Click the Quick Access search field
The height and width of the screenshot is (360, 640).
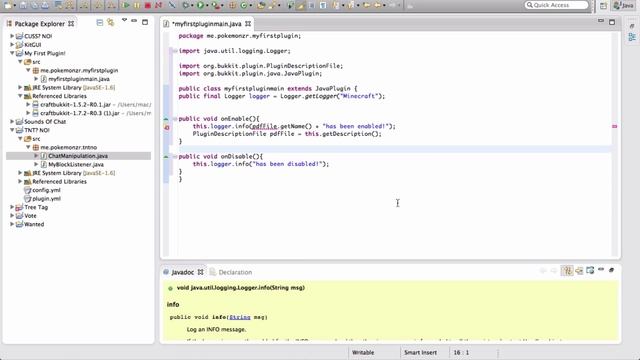(557, 5)
